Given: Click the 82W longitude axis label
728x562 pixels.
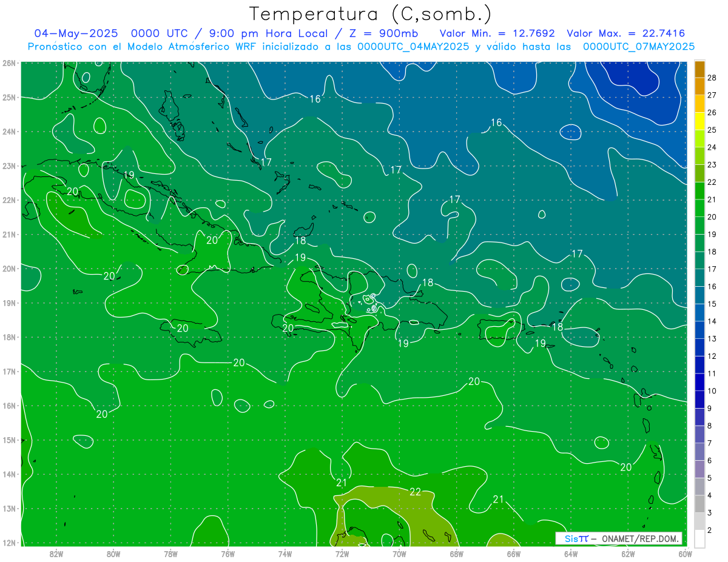Looking at the screenshot, I should (56, 554).
